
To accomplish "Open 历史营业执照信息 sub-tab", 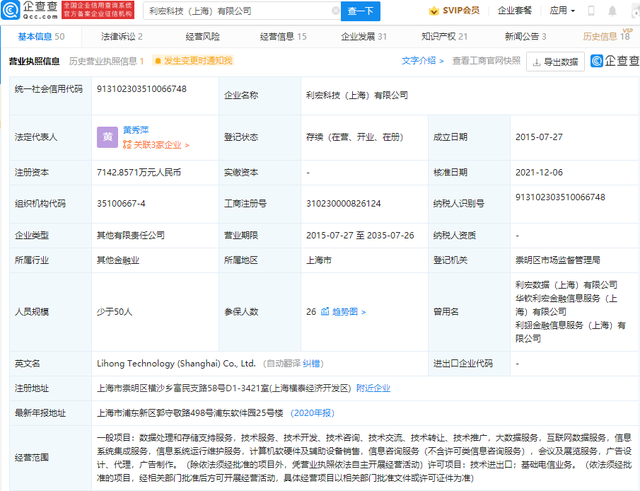I will click(106, 61).
